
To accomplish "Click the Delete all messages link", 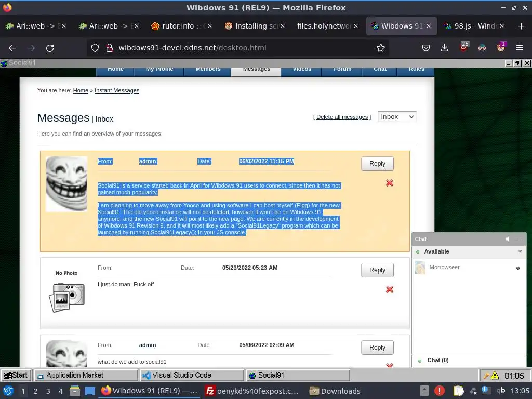I will (342, 117).
